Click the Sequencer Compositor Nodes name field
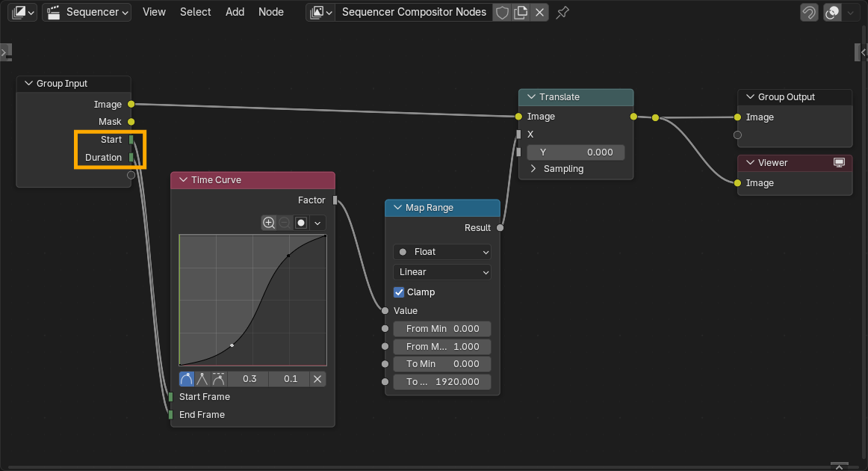Screen dimensions: 868x471 (x=414, y=12)
